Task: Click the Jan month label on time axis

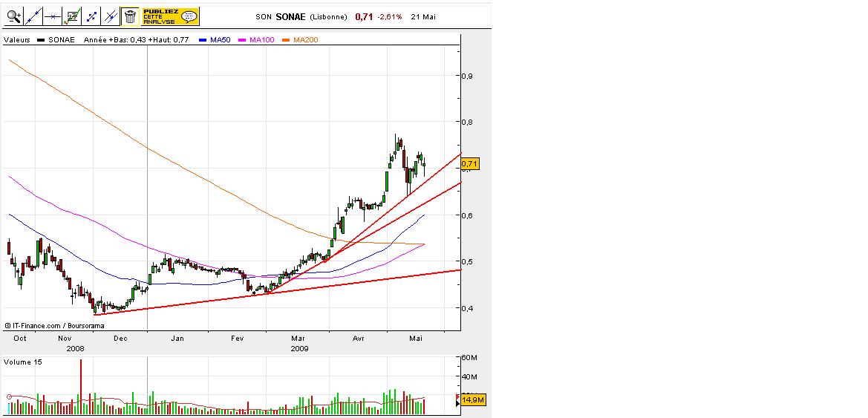Action: tap(177, 339)
